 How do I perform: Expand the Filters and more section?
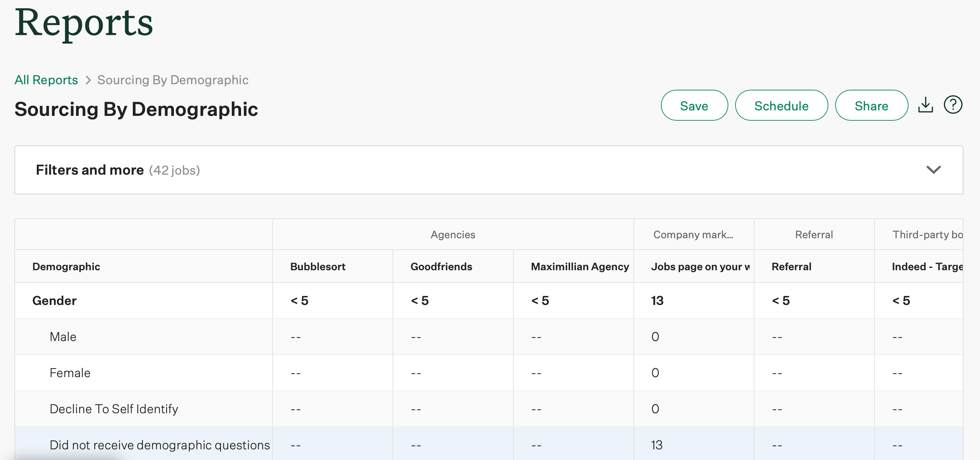(90, 170)
